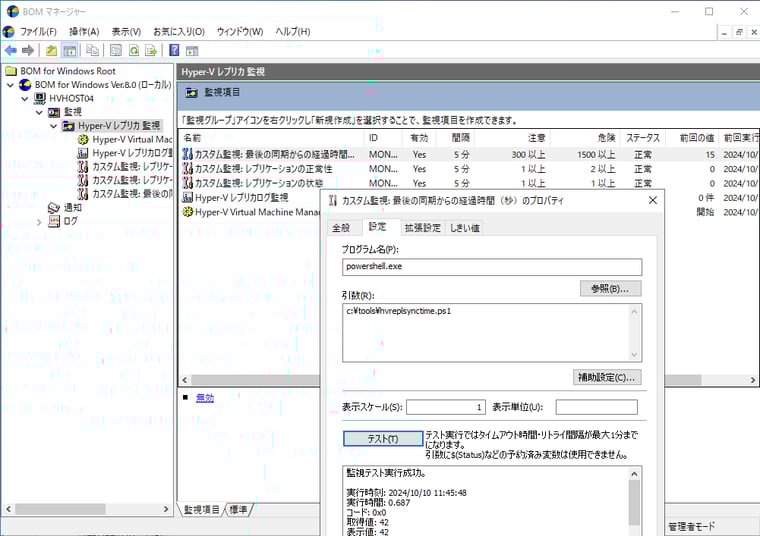Toggle the action pane toolbar icon
This screenshot has width=760, height=536.
[192, 50]
